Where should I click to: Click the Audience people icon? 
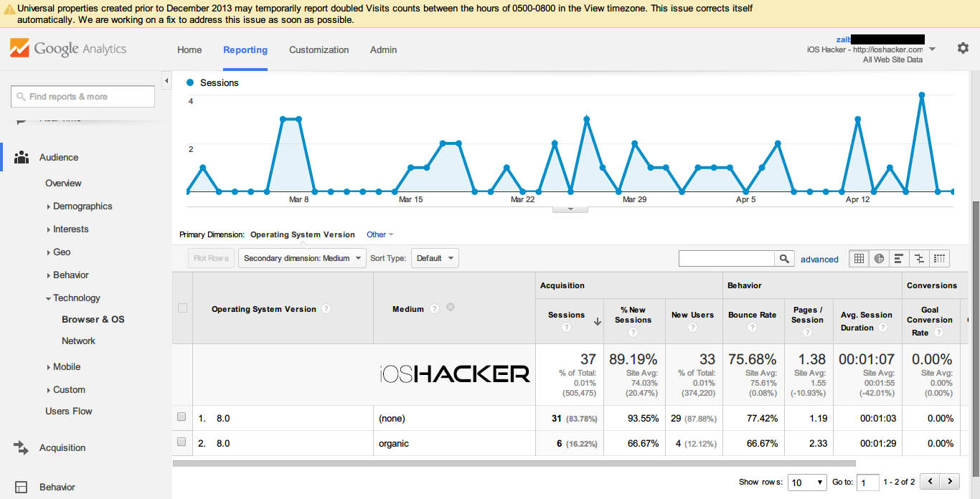point(22,157)
